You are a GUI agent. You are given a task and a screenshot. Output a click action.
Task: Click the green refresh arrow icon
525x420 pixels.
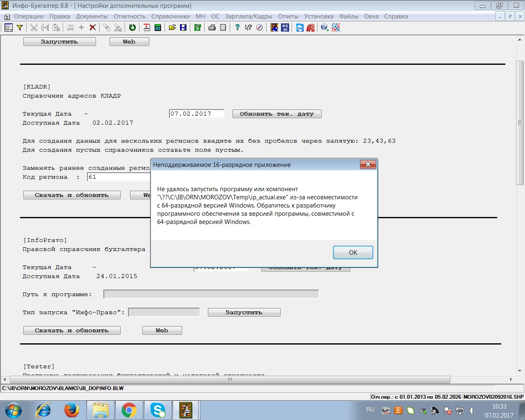(132, 27)
